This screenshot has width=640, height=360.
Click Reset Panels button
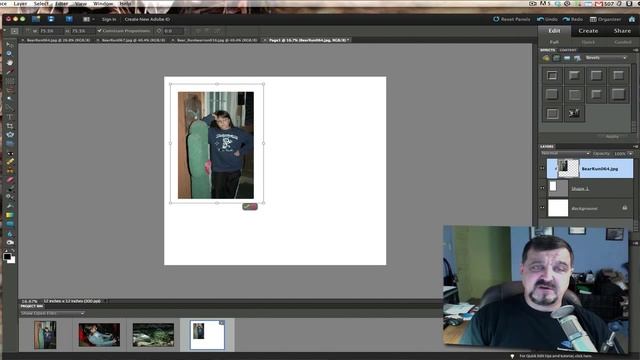(512, 19)
